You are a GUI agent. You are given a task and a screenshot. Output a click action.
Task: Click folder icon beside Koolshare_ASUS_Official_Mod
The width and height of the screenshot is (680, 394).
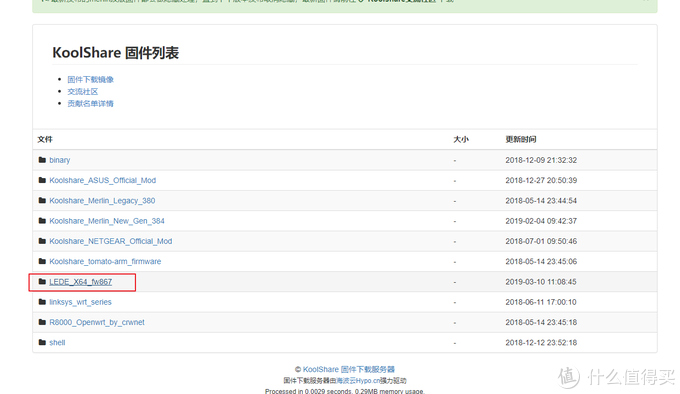(42, 180)
